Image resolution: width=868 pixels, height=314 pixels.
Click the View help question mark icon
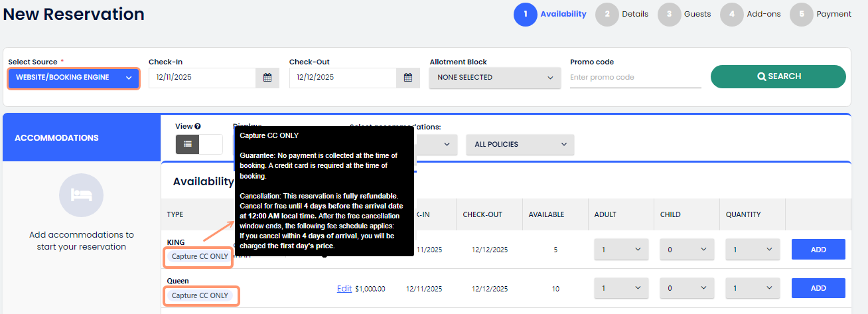(198, 126)
